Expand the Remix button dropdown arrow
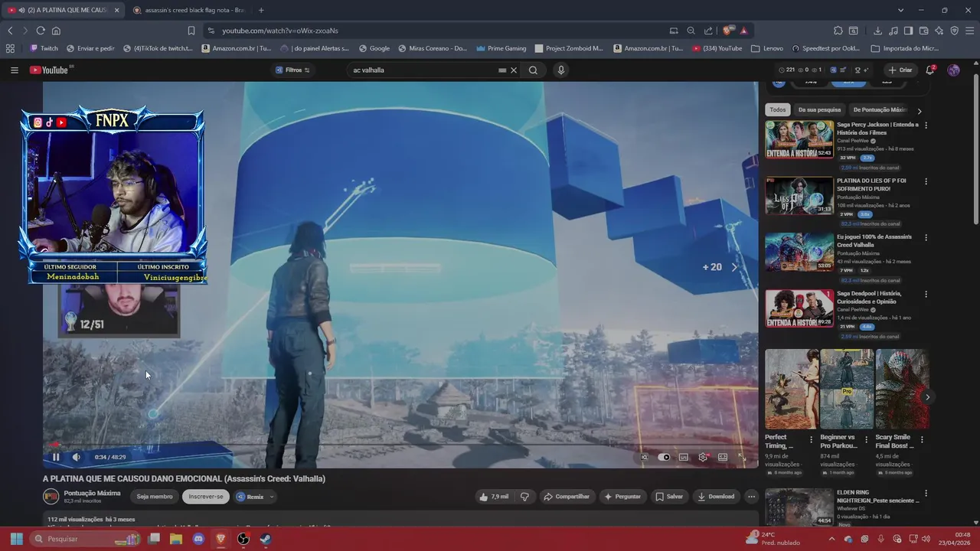980x551 pixels. tap(271, 497)
